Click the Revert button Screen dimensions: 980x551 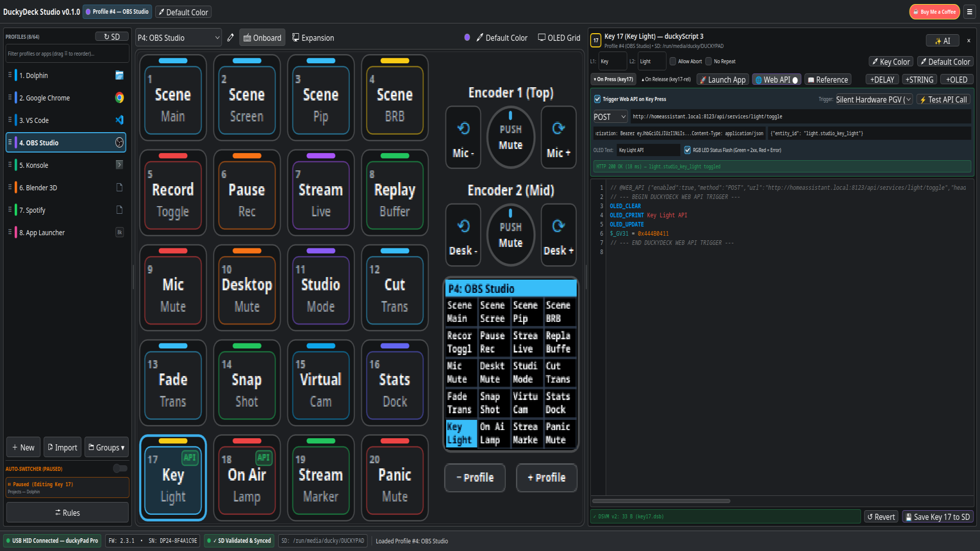[881, 517]
